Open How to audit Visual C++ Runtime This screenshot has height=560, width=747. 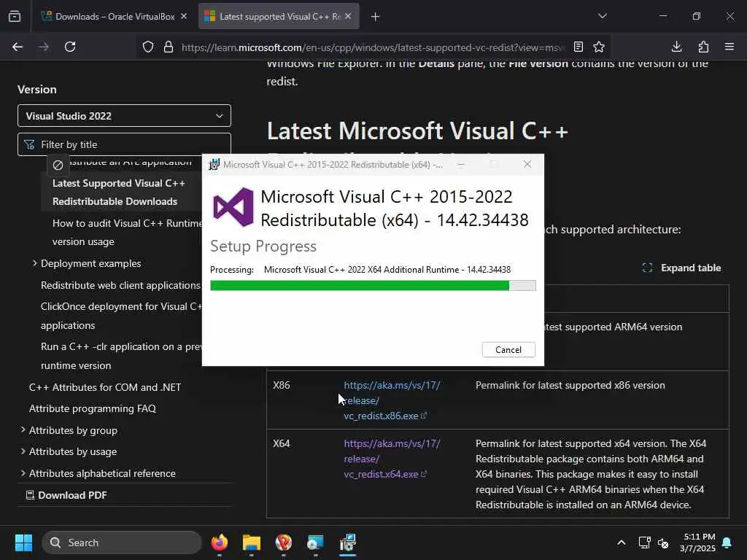(127, 233)
